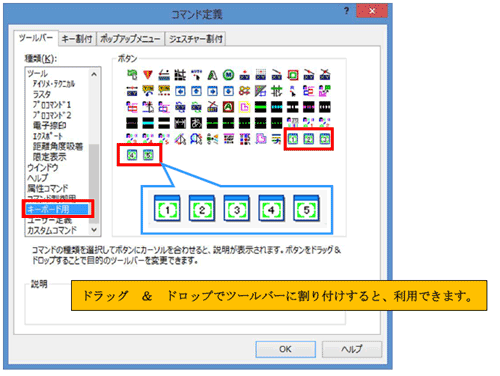Pick the small keyboard button number 4 icon
The width and height of the screenshot is (500, 376).
pos(132,155)
